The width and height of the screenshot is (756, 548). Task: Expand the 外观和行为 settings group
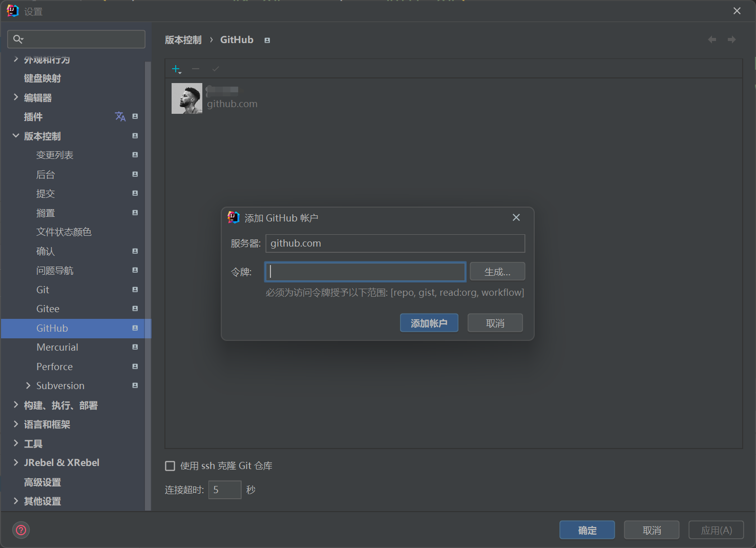tap(16, 59)
